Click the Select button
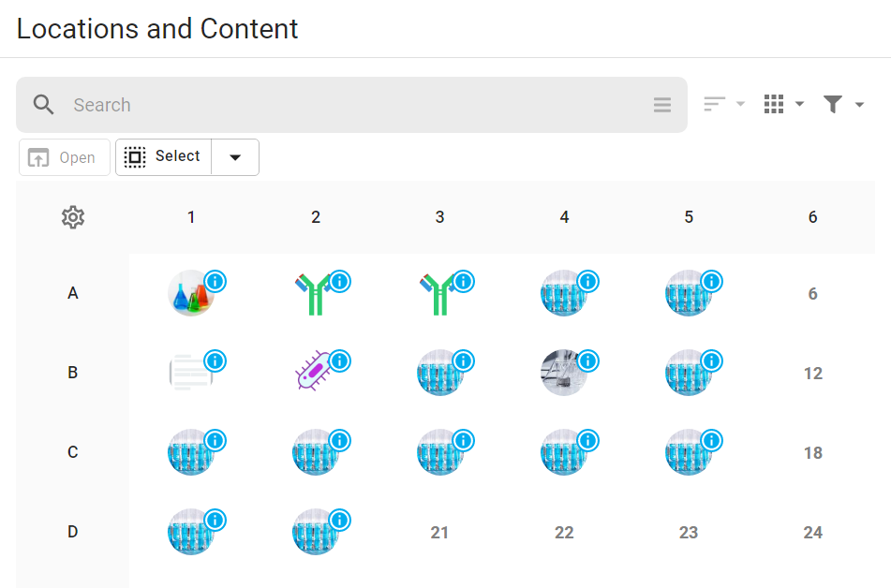This screenshot has height=588, width=891. (163, 157)
